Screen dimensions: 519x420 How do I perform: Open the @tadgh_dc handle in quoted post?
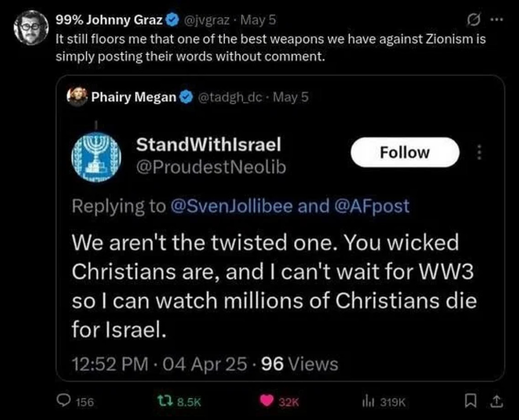click(x=230, y=97)
